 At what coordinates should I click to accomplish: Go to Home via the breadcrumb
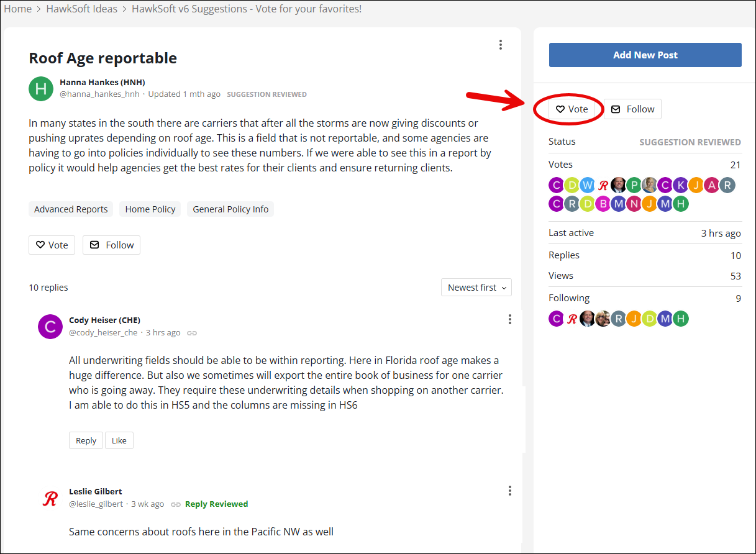click(x=18, y=8)
